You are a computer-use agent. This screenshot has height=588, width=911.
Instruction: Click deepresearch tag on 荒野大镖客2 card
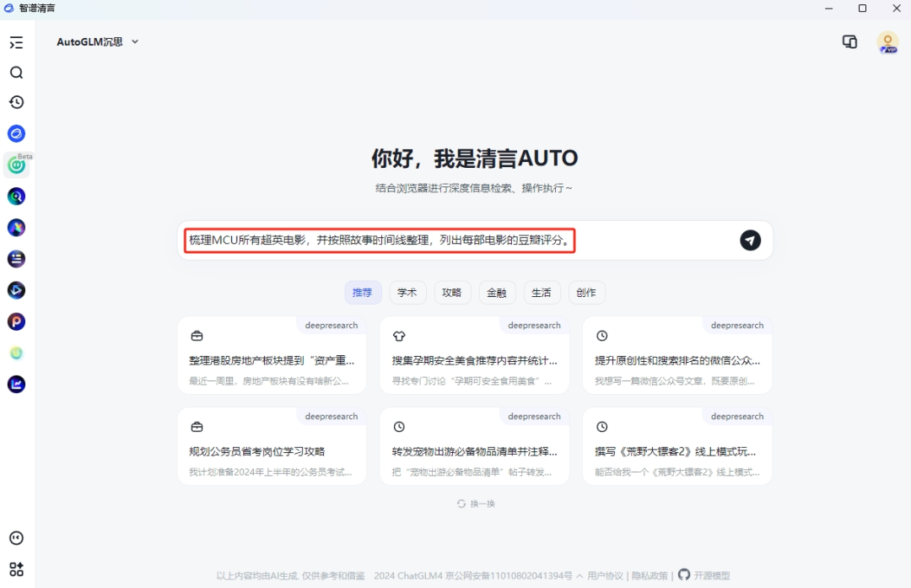[737, 417]
